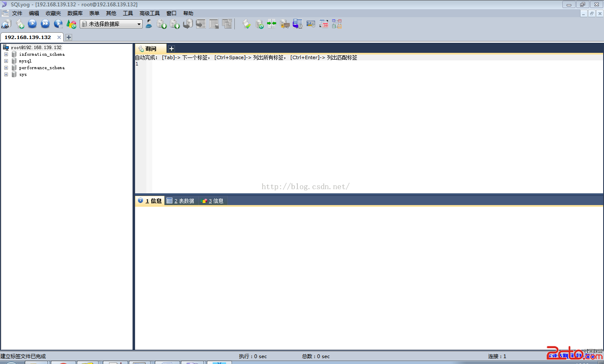
Task: Add a new query tab with plus
Action: coord(172,49)
